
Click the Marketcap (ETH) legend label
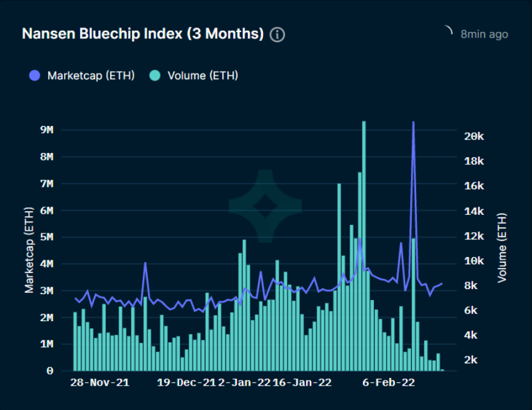tap(91, 75)
